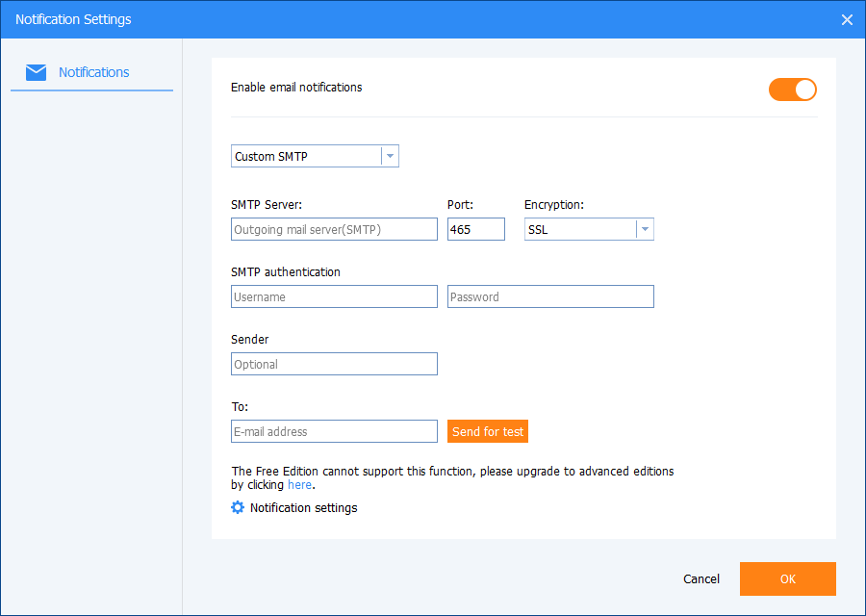Focus the optional Sender field
The width and height of the screenshot is (866, 616).
click(334, 364)
